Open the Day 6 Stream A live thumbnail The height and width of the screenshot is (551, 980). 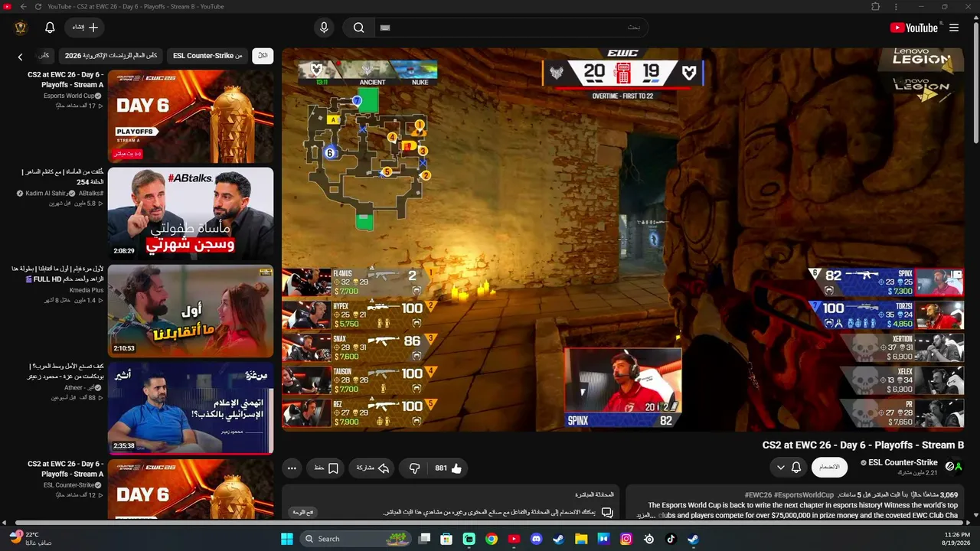click(x=191, y=117)
